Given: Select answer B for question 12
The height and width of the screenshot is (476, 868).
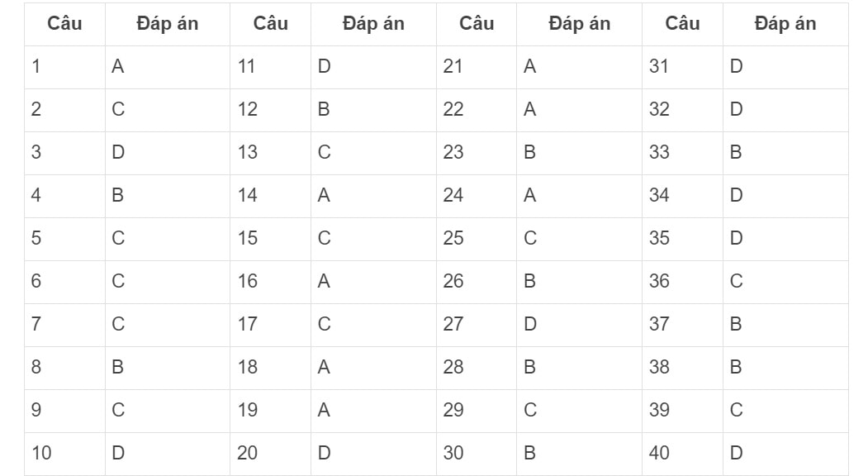Looking at the screenshot, I should (x=373, y=110).
